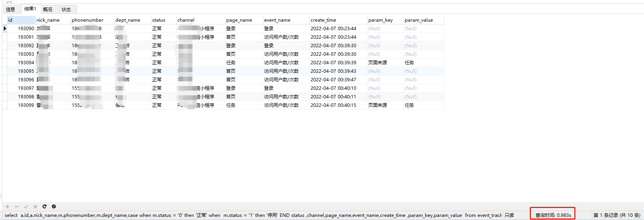The height and width of the screenshot is (220, 644).
Task: Click 任务 page_name in row 193094
Action: click(244, 62)
